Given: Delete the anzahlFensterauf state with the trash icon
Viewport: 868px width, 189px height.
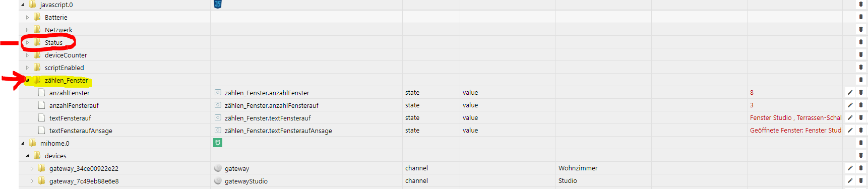Looking at the screenshot, I should click(x=860, y=105).
